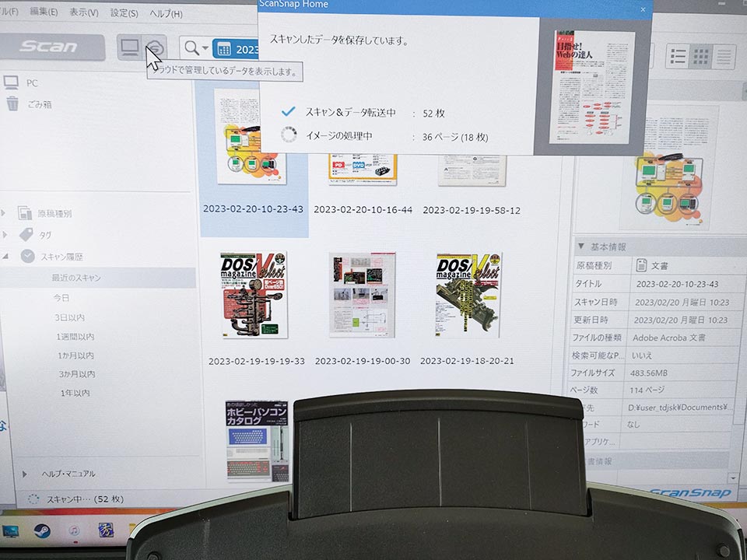747x560 pixels.
Task: Expand ヘルプ・マニュアル section
Action: pyautogui.click(x=25, y=474)
